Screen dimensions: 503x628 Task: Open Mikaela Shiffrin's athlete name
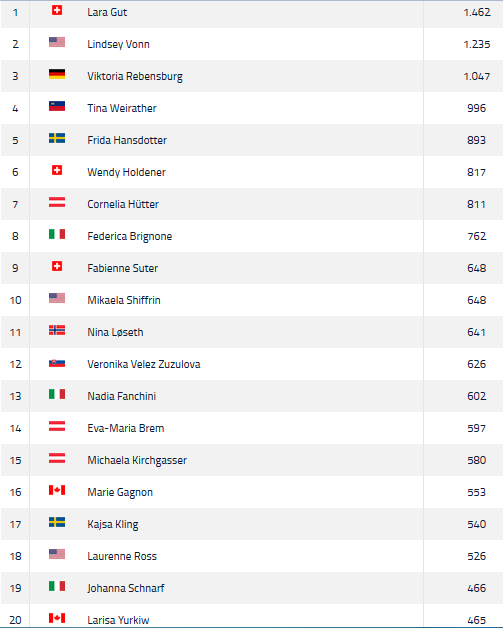point(124,300)
